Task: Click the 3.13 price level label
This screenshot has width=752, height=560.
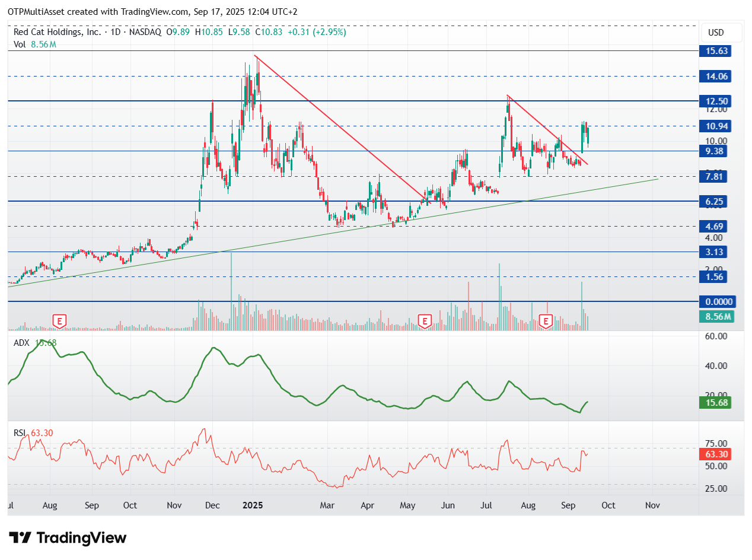Action: 715,252
